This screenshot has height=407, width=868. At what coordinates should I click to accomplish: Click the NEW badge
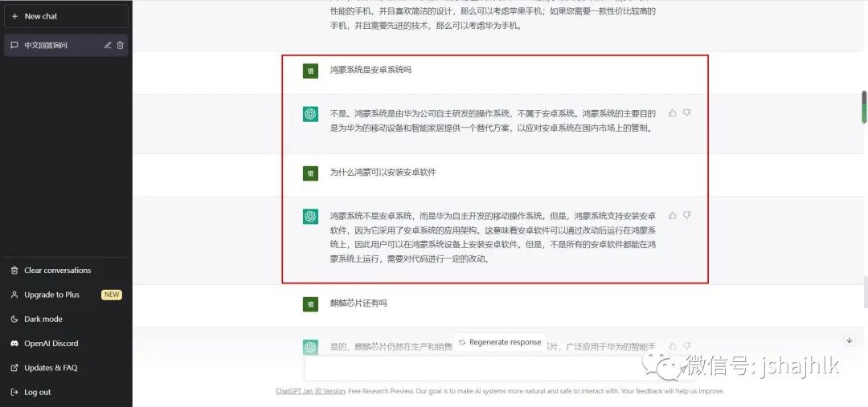point(112,295)
